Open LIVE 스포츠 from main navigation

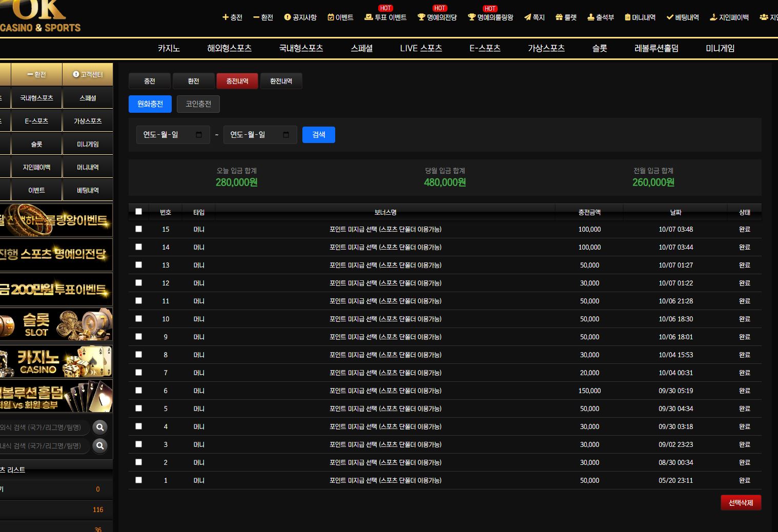point(421,48)
